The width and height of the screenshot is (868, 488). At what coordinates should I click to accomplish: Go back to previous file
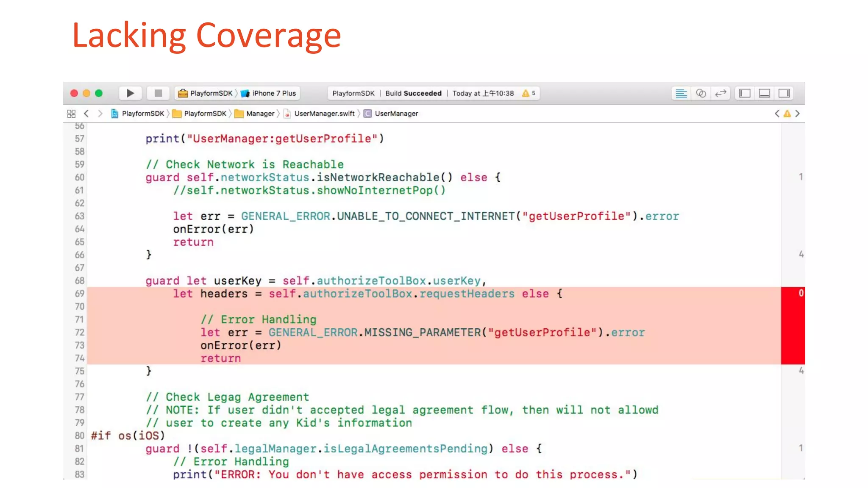click(x=86, y=114)
